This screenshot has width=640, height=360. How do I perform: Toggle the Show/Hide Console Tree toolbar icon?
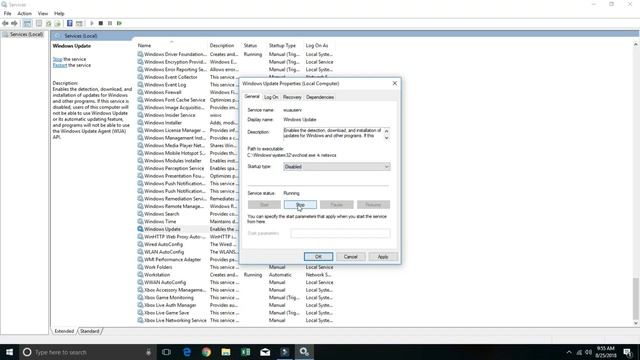(27, 23)
